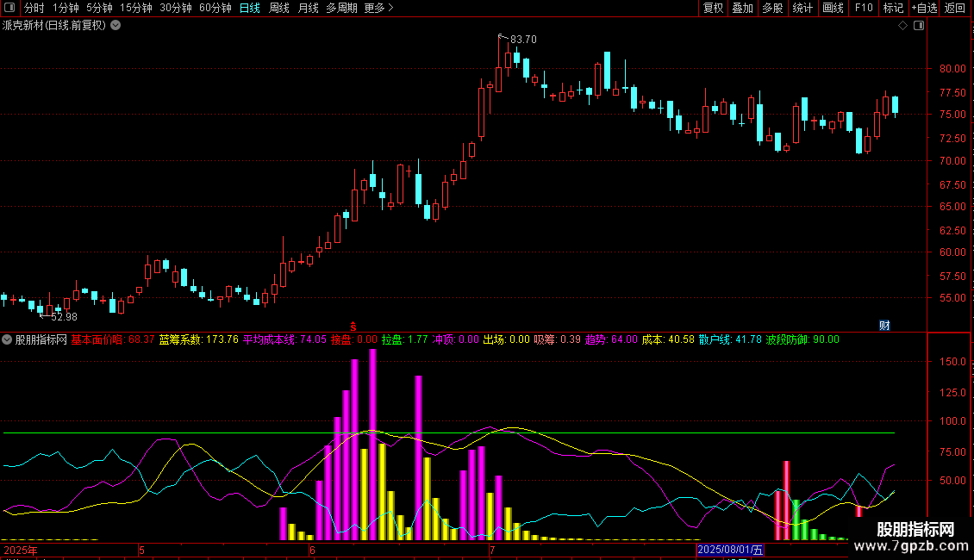Image resolution: width=974 pixels, height=560 pixels.
Task: Open the dropdown next to 派克新材 title
Action: (x=116, y=26)
